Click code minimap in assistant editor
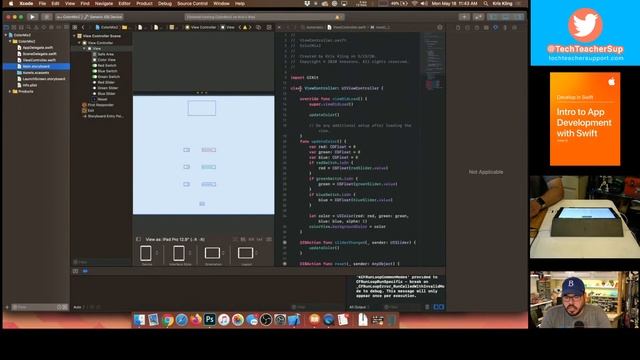 [433, 61]
